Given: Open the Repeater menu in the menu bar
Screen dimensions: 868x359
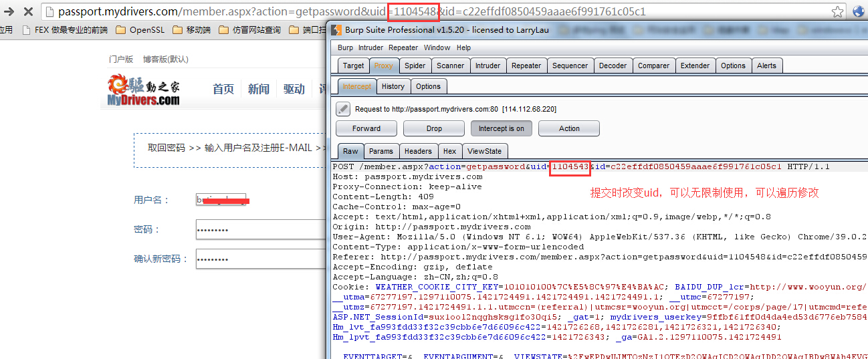Looking at the screenshot, I should (x=403, y=47).
